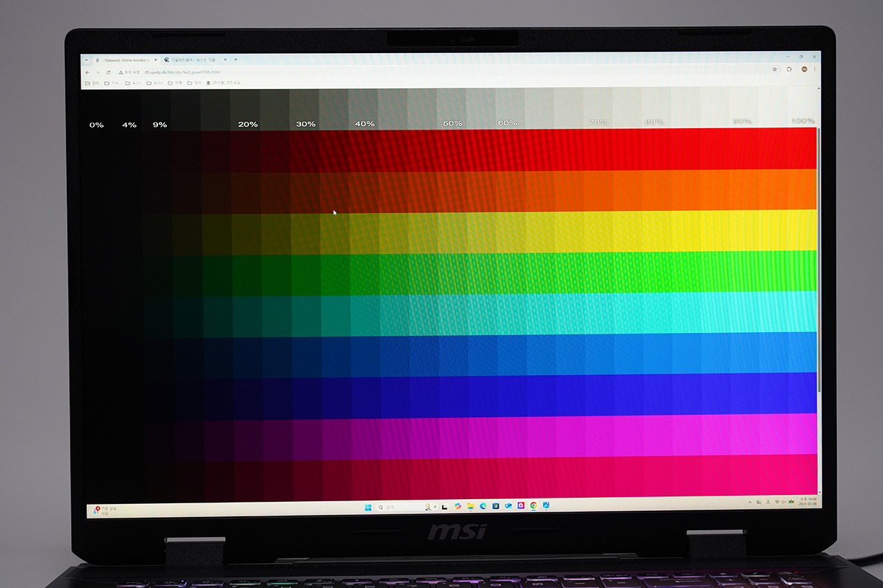Switch to the Flatpanels Online monitor tab

124,60
